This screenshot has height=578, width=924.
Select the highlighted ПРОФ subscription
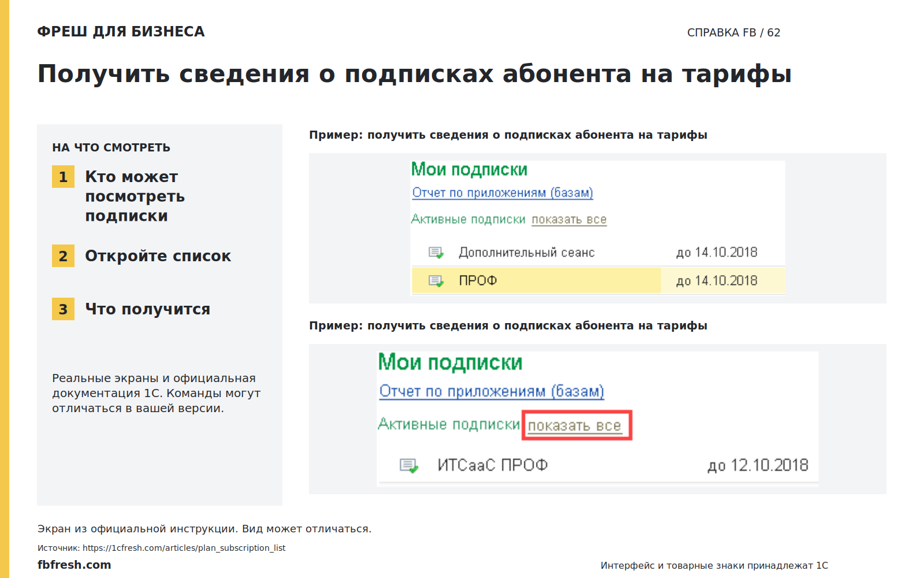[x=598, y=281]
